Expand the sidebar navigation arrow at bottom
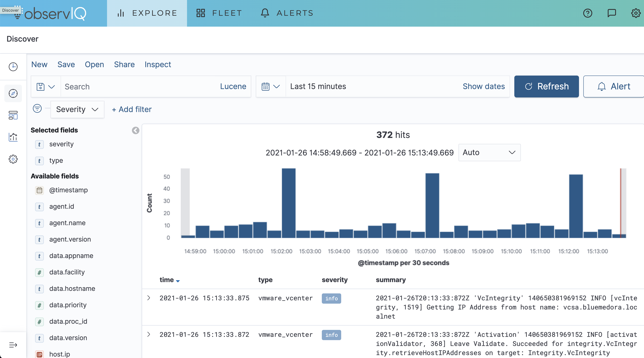The width and height of the screenshot is (644, 358). pyautogui.click(x=13, y=345)
